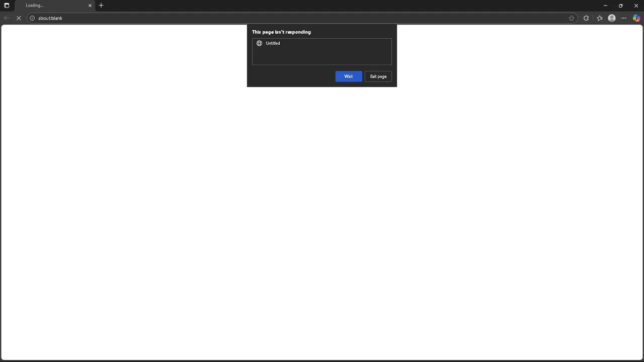Open the Favorites list icon
The height and width of the screenshot is (362, 644).
pos(600,18)
